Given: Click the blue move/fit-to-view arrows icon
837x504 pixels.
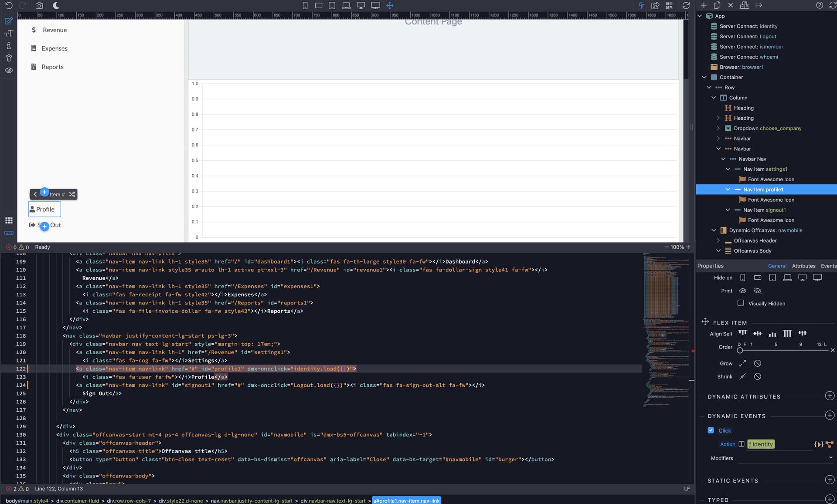Looking at the screenshot, I should (390, 6).
